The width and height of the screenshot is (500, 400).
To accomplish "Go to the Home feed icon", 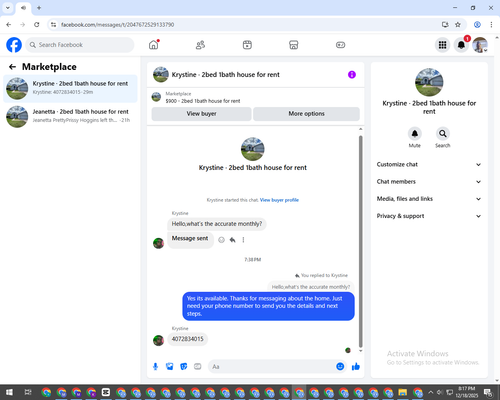I will click(x=154, y=45).
